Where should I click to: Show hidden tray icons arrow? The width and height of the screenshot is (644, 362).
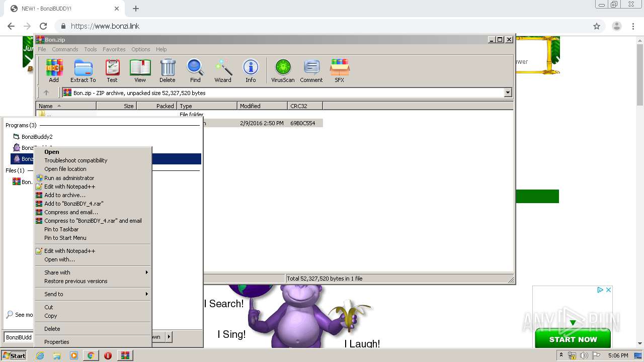tap(561, 355)
